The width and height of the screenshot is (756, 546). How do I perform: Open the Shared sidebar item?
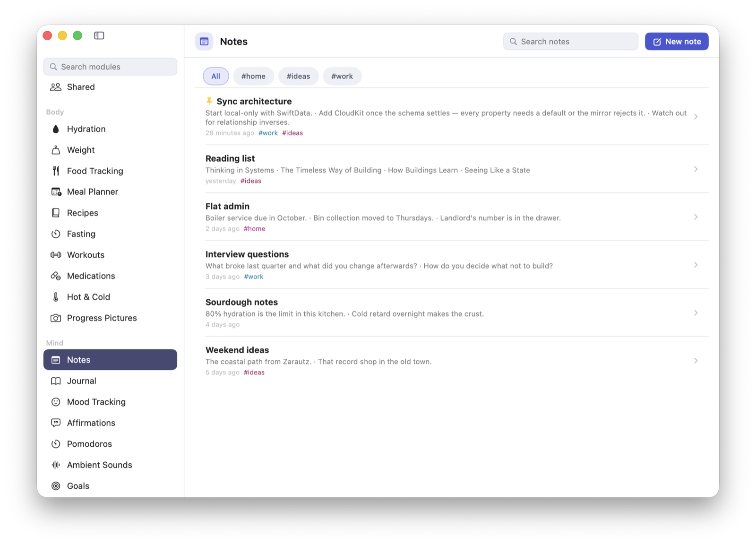[x=110, y=87]
